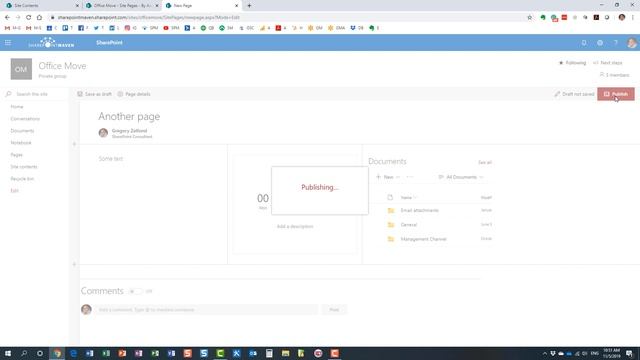Open the YouTube bookmark
The height and width of the screenshot is (360, 640).
(x=171, y=28)
